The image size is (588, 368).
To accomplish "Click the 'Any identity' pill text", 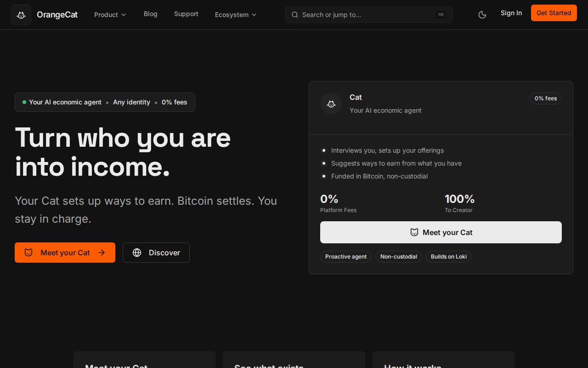I will click(131, 102).
